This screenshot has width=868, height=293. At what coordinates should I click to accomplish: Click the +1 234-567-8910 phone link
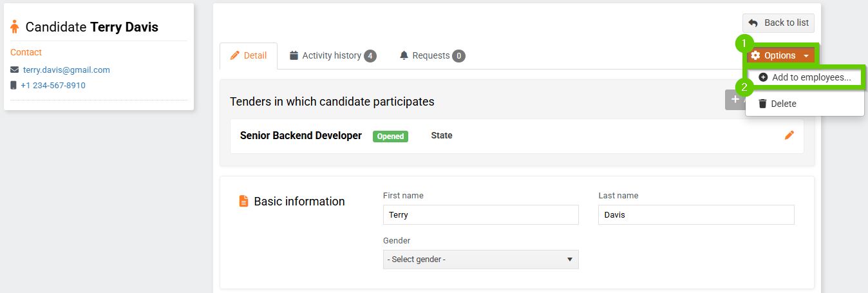(x=53, y=85)
